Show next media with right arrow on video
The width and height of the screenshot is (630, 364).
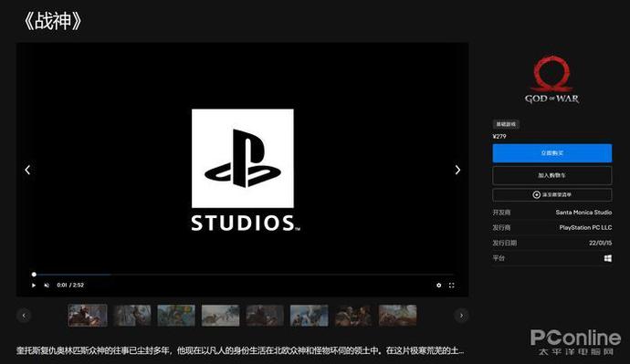pos(457,170)
